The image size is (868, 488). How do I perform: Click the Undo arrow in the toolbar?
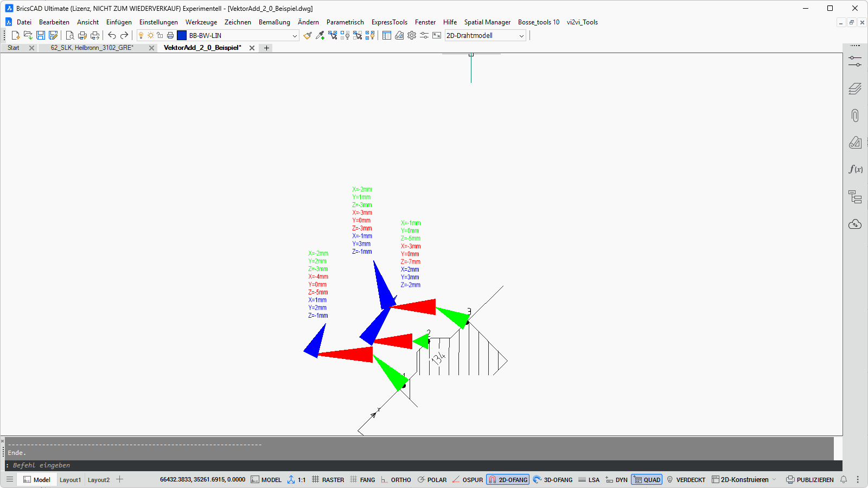[x=112, y=35]
